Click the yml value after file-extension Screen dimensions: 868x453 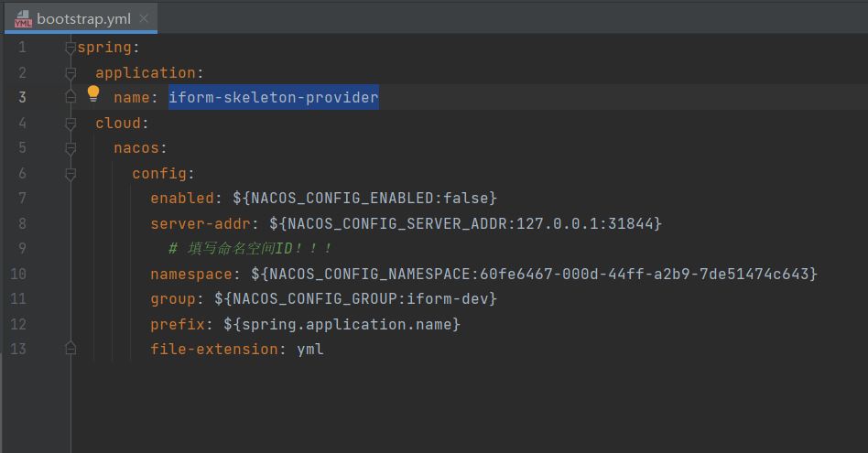click(x=310, y=350)
